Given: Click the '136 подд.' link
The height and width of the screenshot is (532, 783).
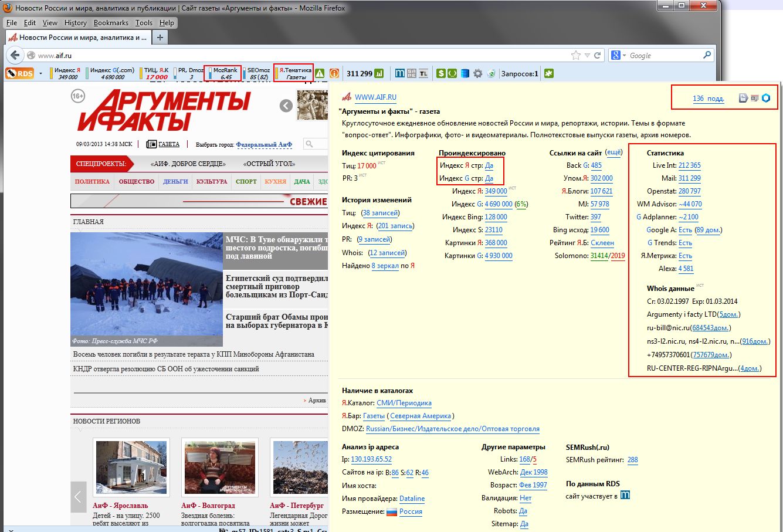Looking at the screenshot, I should pyautogui.click(x=709, y=99).
